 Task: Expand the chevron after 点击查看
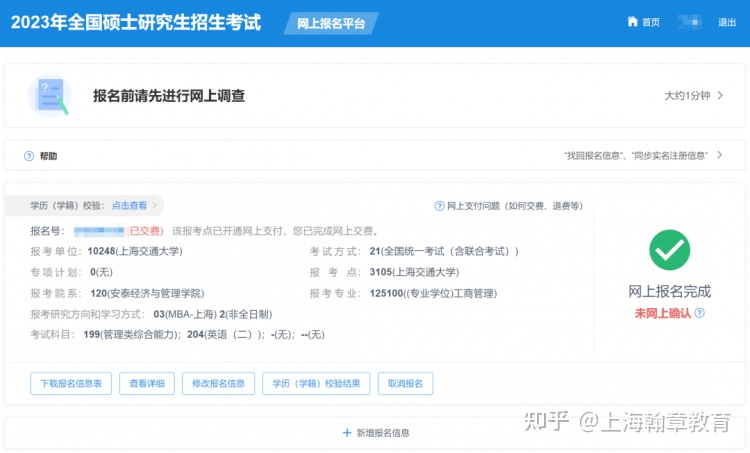pyautogui.click(x=154, y=206)
